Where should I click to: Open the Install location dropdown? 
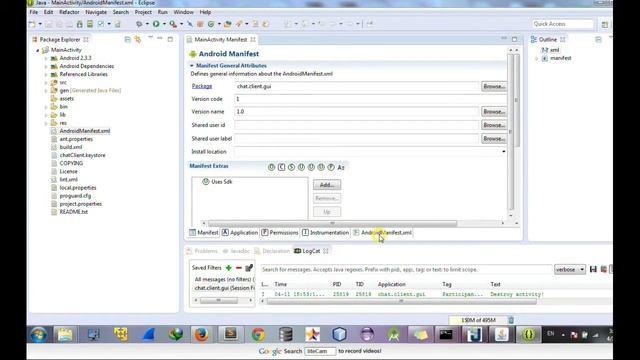coord(503,151)
